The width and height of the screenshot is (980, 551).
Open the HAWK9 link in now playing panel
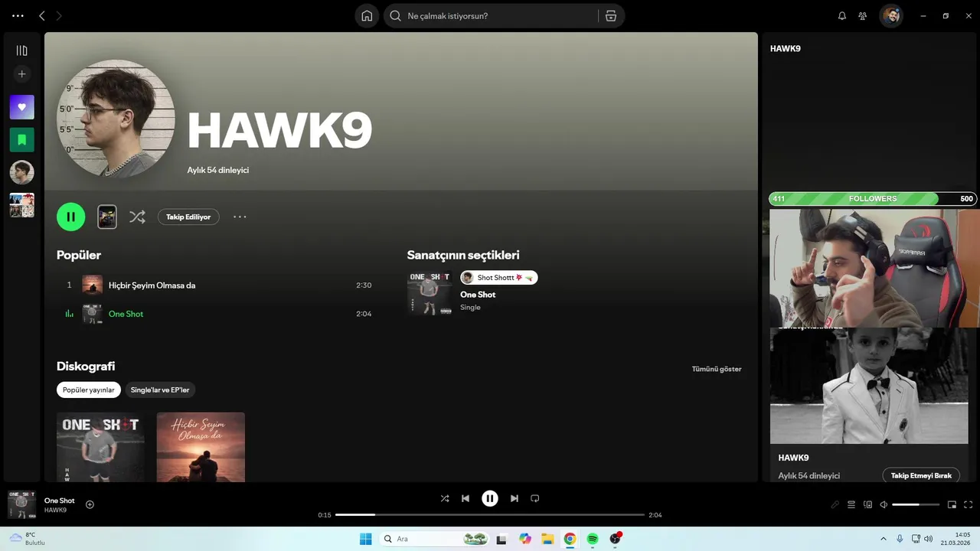pos(793,458)
